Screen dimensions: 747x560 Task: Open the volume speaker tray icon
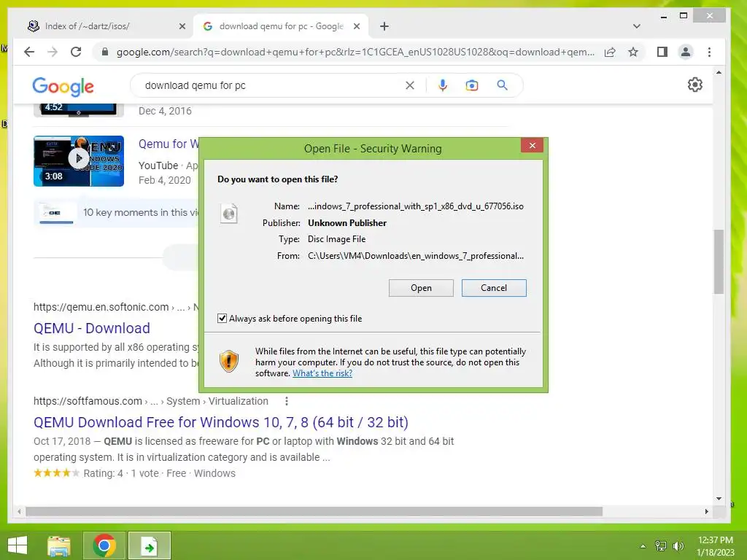(x=678, y=545)
